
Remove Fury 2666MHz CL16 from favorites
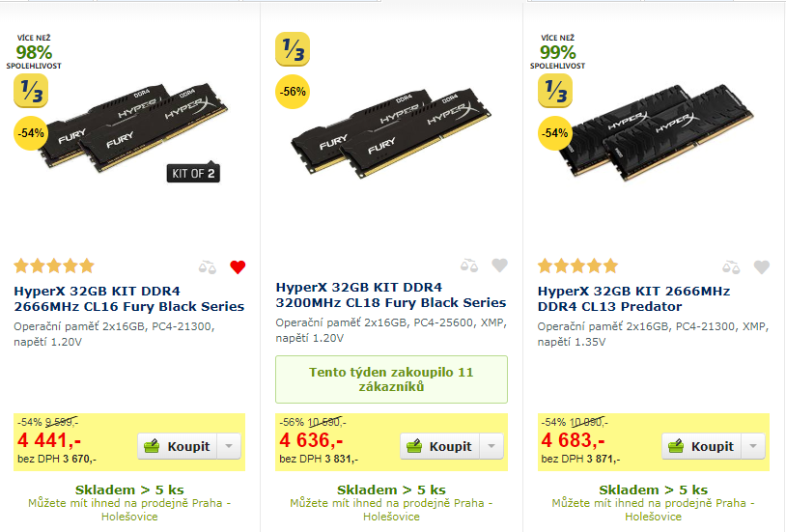pos(238,266)
